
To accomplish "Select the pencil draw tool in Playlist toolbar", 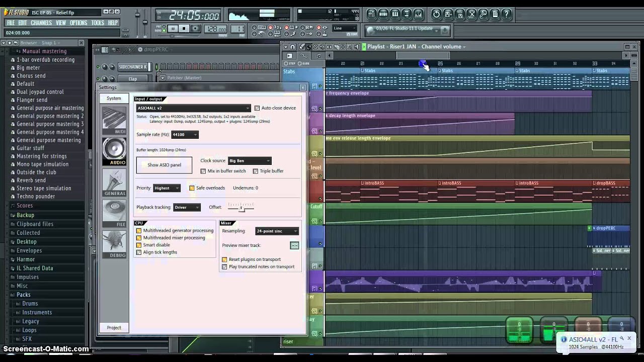I will click(x=302, y=47).
